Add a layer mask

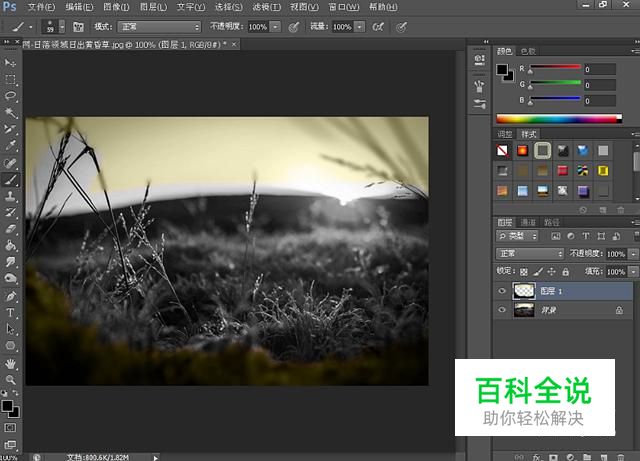coord(553,457)
